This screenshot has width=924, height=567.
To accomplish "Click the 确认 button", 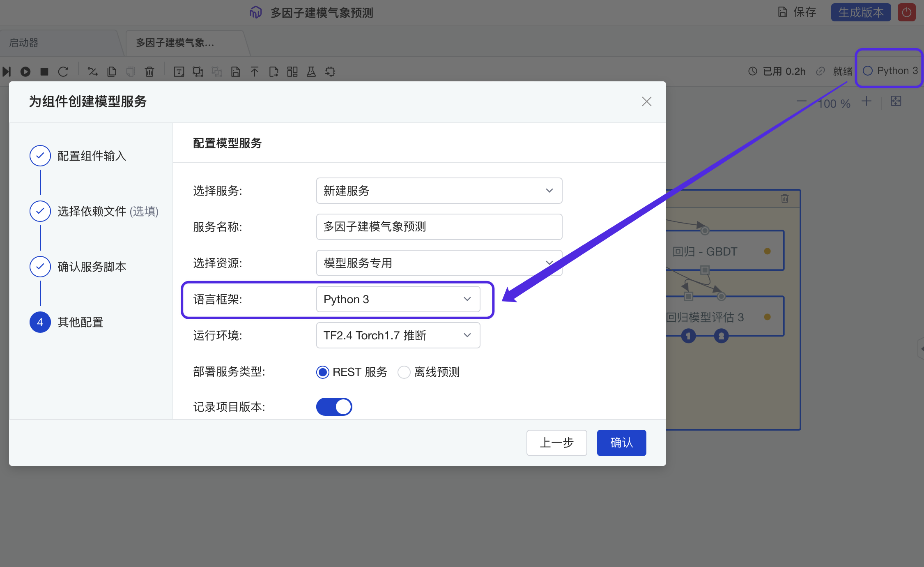I will [x=621, y=443].
